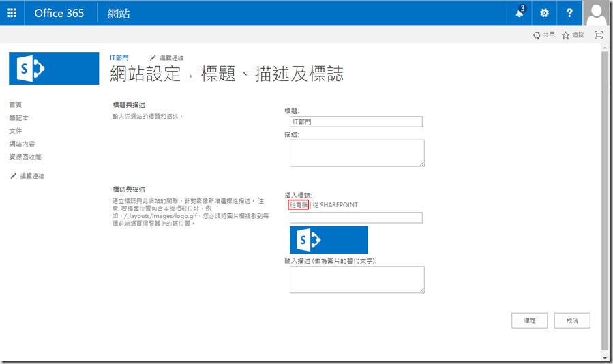Open 首頁 in the left navigation
This screenshot has height=364, width=613.
[15, 104]
